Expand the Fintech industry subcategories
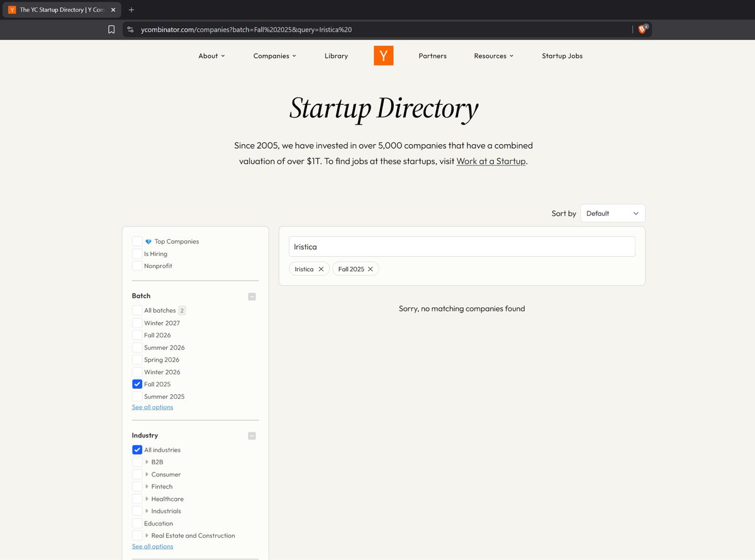The image size is (755, 560). (147, 486)
